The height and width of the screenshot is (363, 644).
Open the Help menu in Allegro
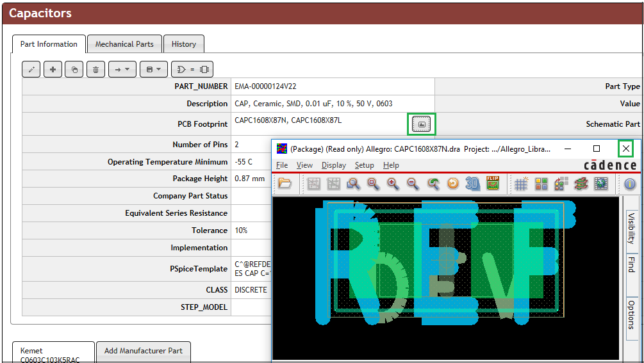(391, 165)
